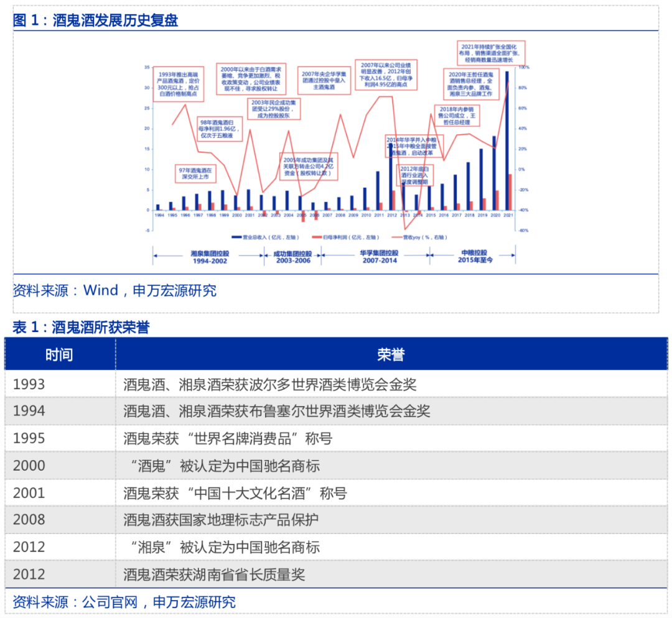
Task: Click the 2012年底白酒行业进入深度调整期 annotation box
Action: point(414,175)
